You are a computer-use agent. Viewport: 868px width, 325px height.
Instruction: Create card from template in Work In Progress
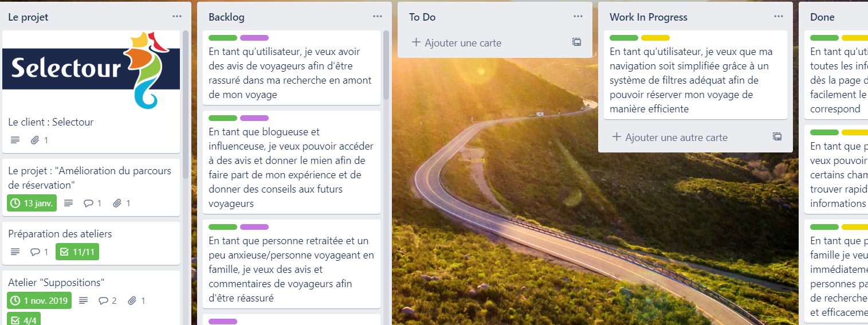pyautogui.click(x=777, y=137)
